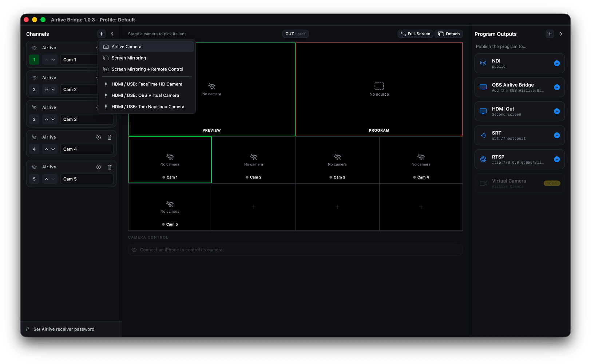
Task: Click the HDMI Out monitor icon
Action: click(x=483, y=111)
